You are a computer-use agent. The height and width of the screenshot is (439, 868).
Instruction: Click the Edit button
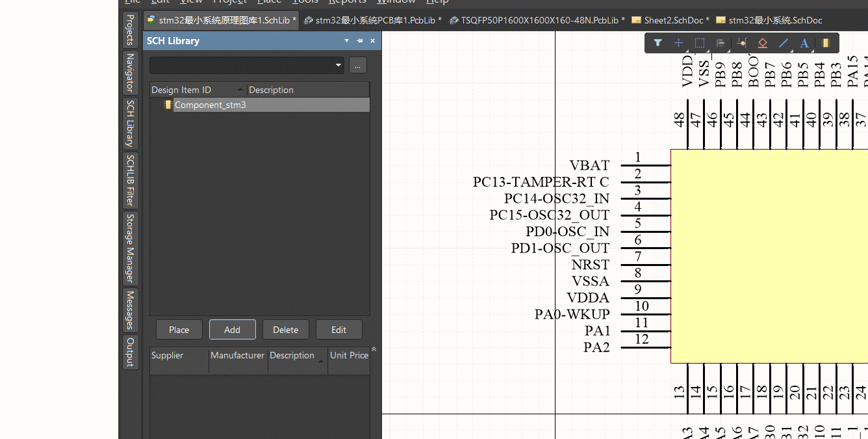coord(339,330)
